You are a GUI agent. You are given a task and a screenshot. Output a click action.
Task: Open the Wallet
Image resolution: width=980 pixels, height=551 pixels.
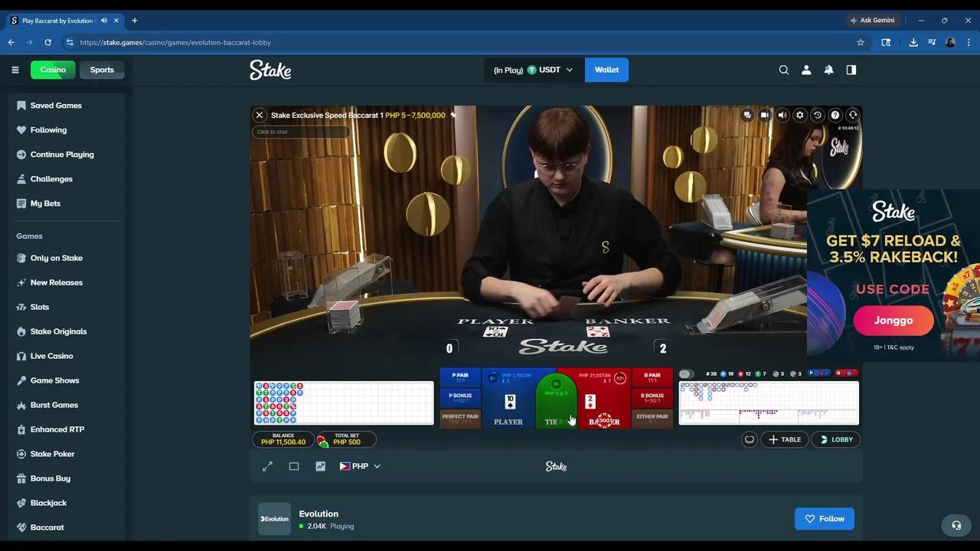click(x=606, y=70)
